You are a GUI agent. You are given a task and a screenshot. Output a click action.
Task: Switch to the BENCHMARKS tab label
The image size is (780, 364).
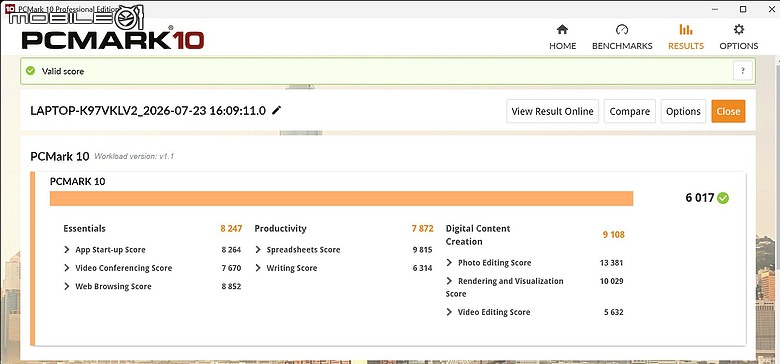tap(622, 46)
